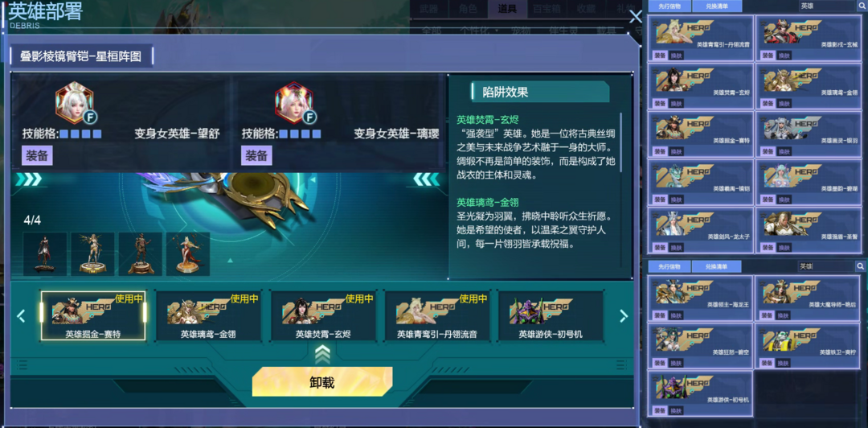Image resolution: width=868 pixels, height=428 pixels.
Task: Show next heroes with carousel right arrow
Action: pyautogui.click(x=624, y=316)
